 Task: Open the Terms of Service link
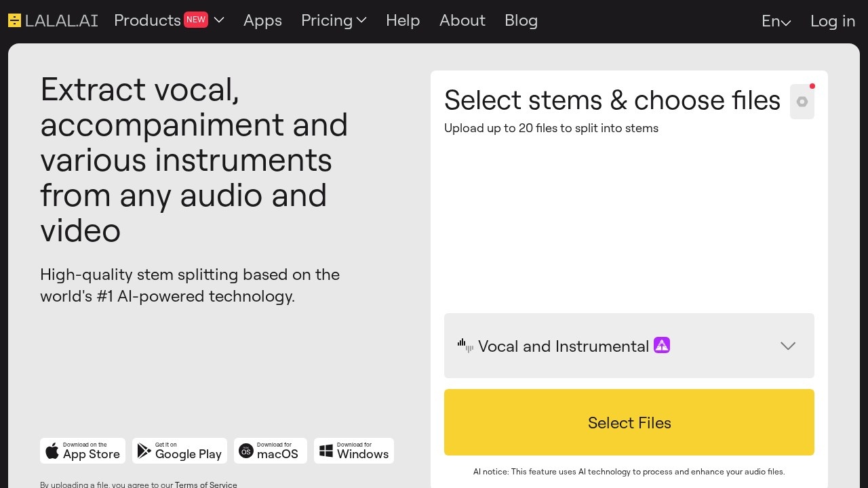coord(206,485)
